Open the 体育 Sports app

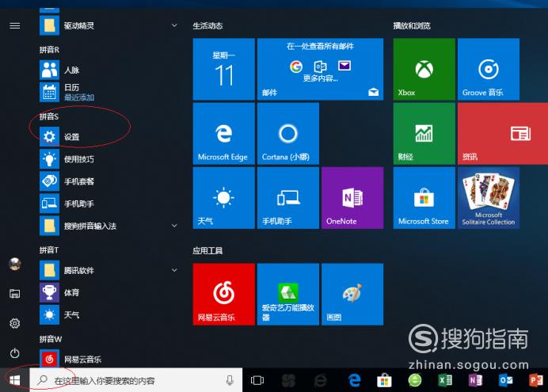109,292
